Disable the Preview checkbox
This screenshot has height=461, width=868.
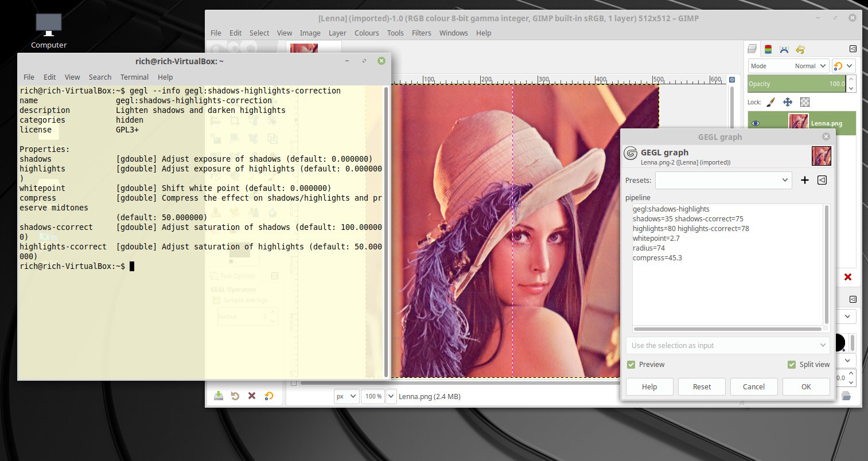coord(631,364)
